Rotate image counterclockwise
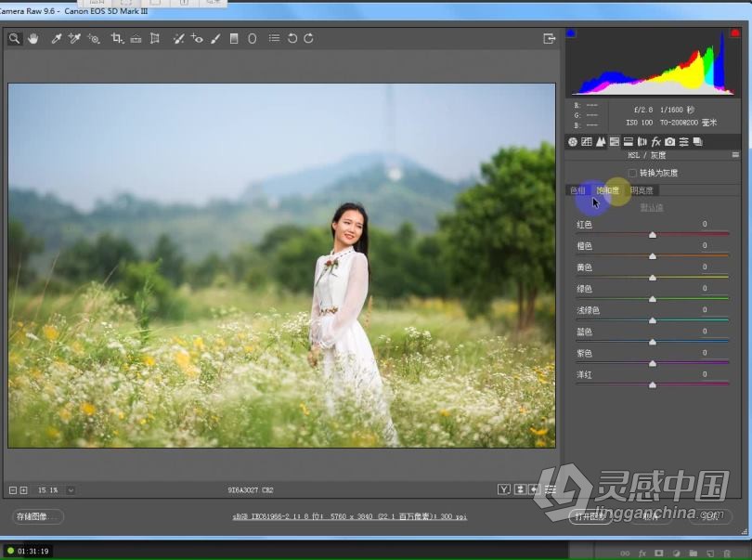This screenshot has height=560, width=752. coord(292,38)
